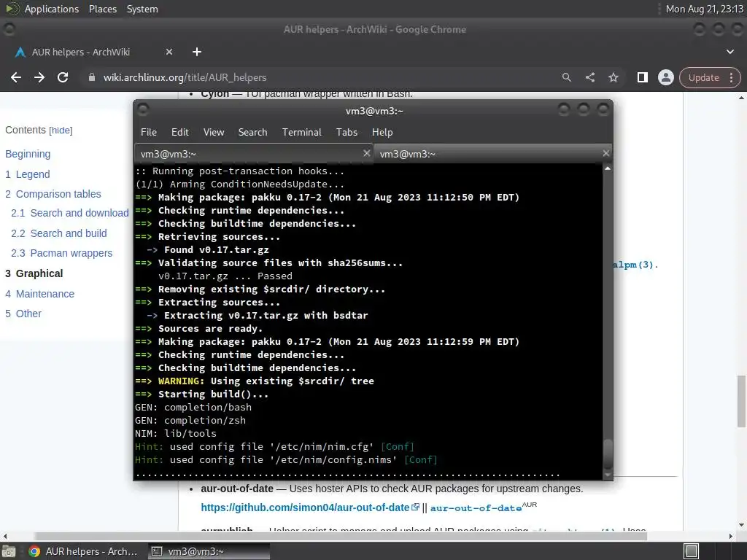The width and height of the screenshot is (747, 560).
Task: Click show desktop icon in taskbar
Action: 9,551
